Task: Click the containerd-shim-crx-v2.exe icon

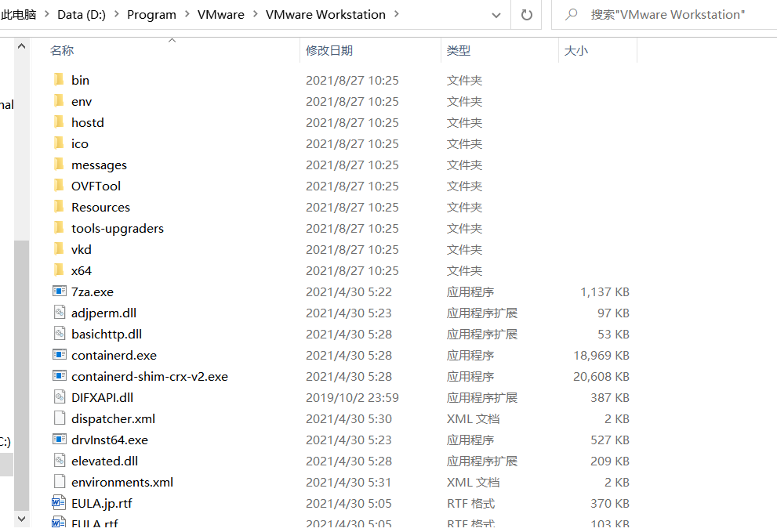Action: 60,376
